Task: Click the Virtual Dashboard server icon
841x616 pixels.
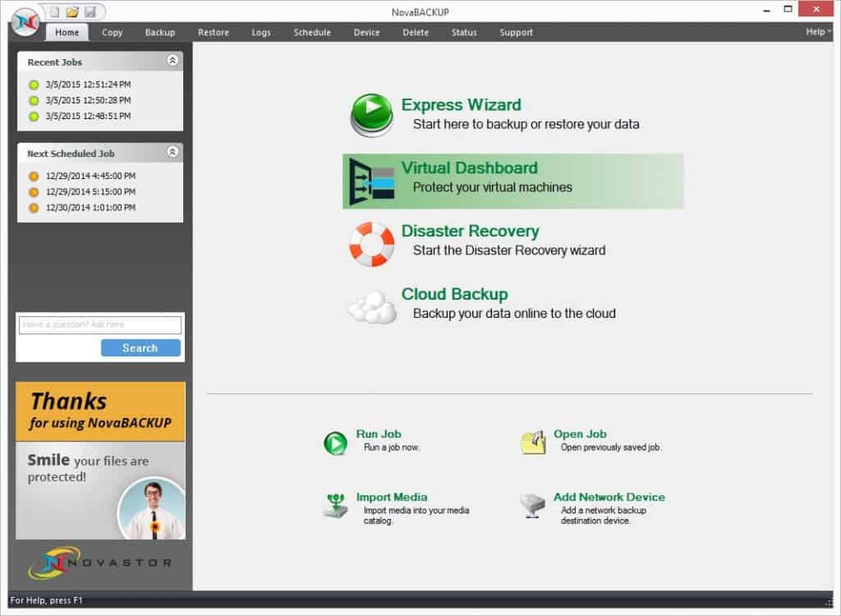Action: pyautogui.click(x=372, y=182)
